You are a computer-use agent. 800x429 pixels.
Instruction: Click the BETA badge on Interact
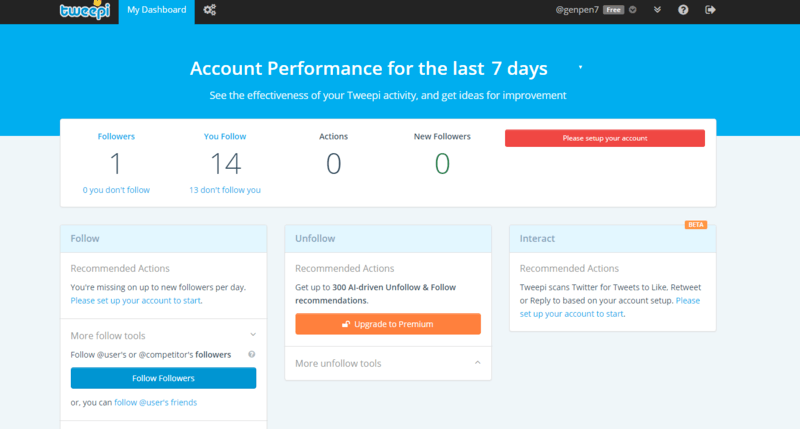pos(696,225)
